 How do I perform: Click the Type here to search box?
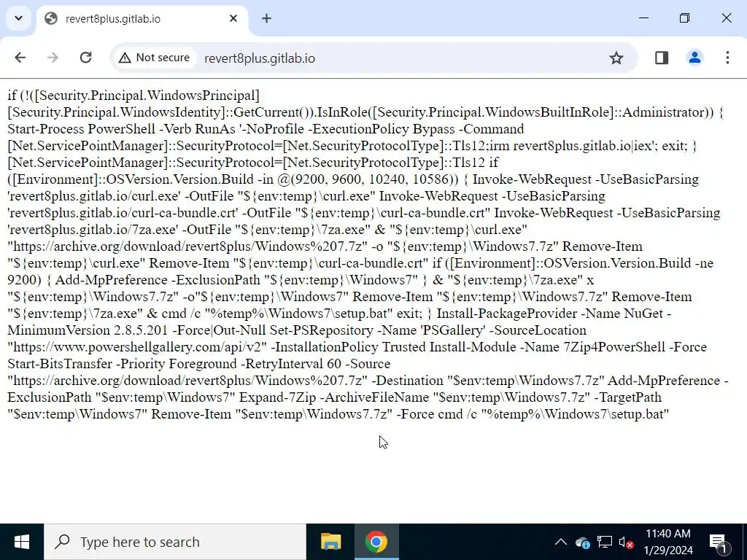[175, 542]
